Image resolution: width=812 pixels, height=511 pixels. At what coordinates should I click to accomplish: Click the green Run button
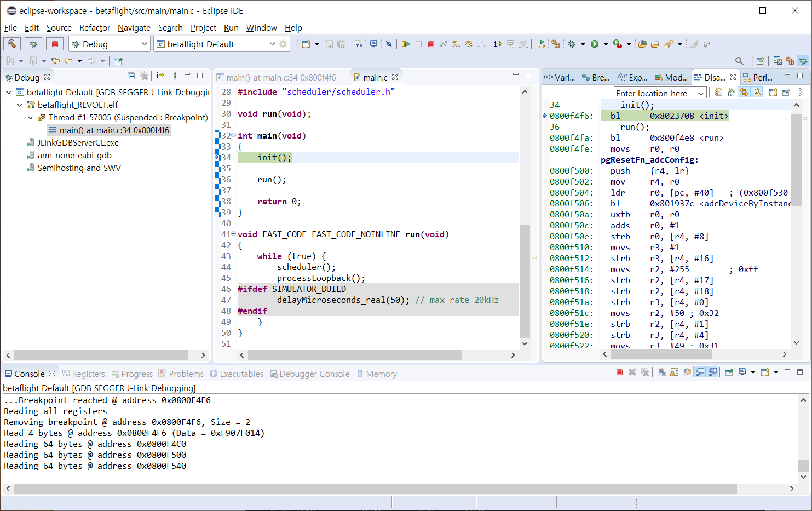pyautogui.click(x=595, y=44)
